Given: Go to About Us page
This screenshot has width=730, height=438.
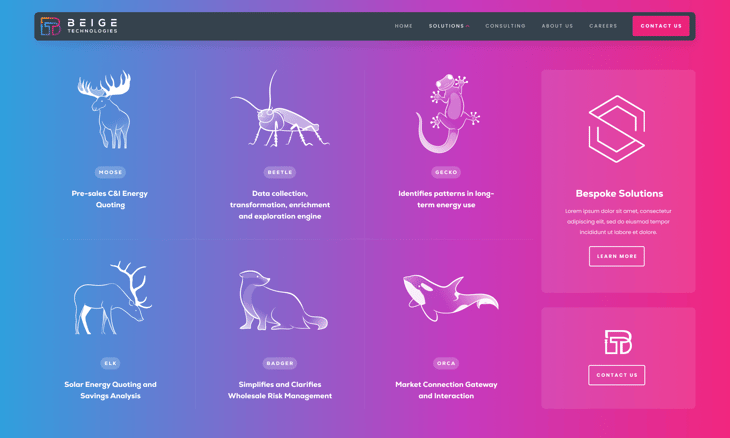Looking at the screenshot, I should pyautogui.click(x=557, y=26).
